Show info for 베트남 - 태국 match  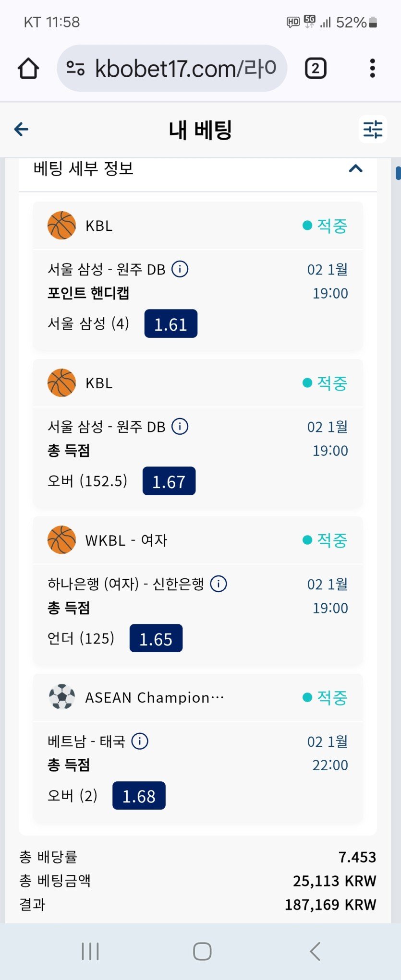(140, 741)
